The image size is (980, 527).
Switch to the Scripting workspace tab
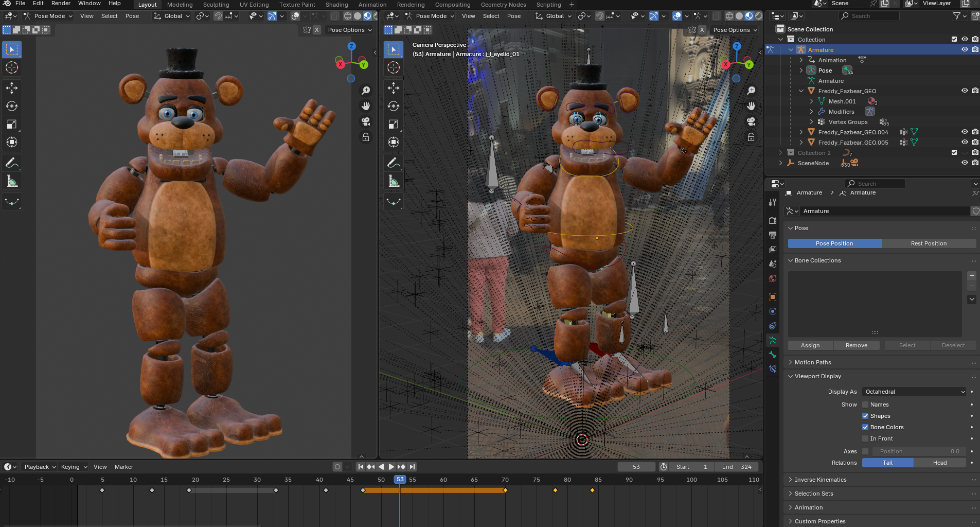coord(549,5)
